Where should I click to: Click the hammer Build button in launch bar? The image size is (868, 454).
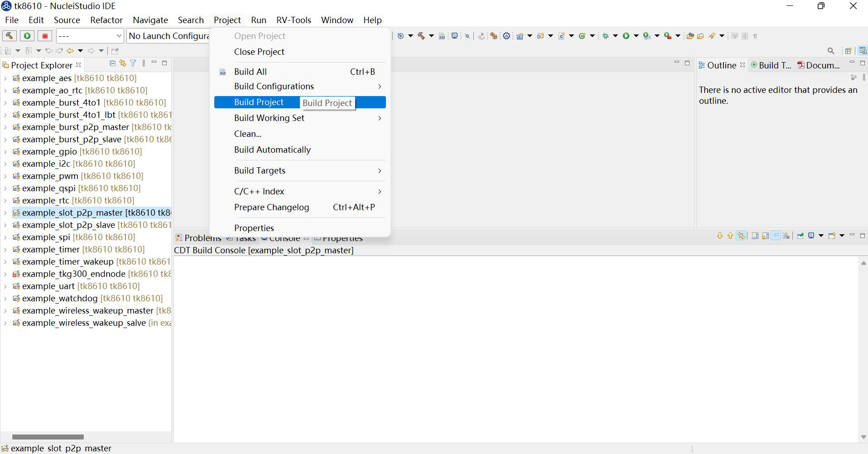tap(9, 36)
